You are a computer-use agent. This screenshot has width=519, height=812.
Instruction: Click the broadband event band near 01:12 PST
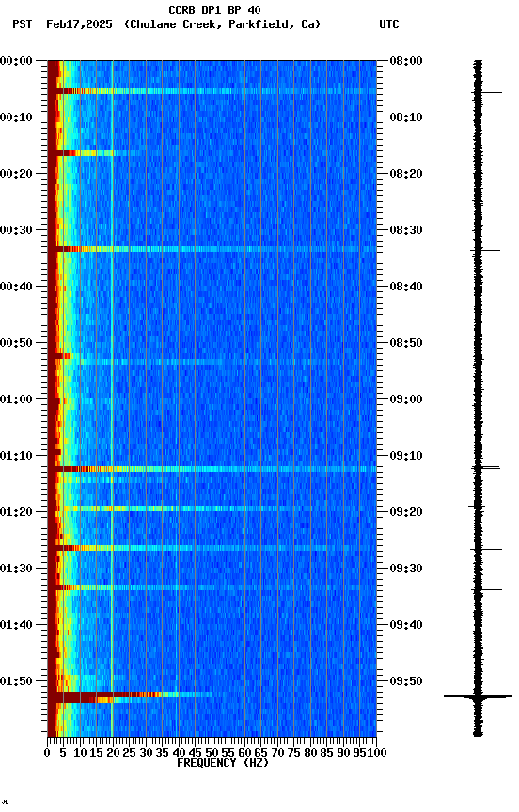pyautogui.click(x=212, y=469)
